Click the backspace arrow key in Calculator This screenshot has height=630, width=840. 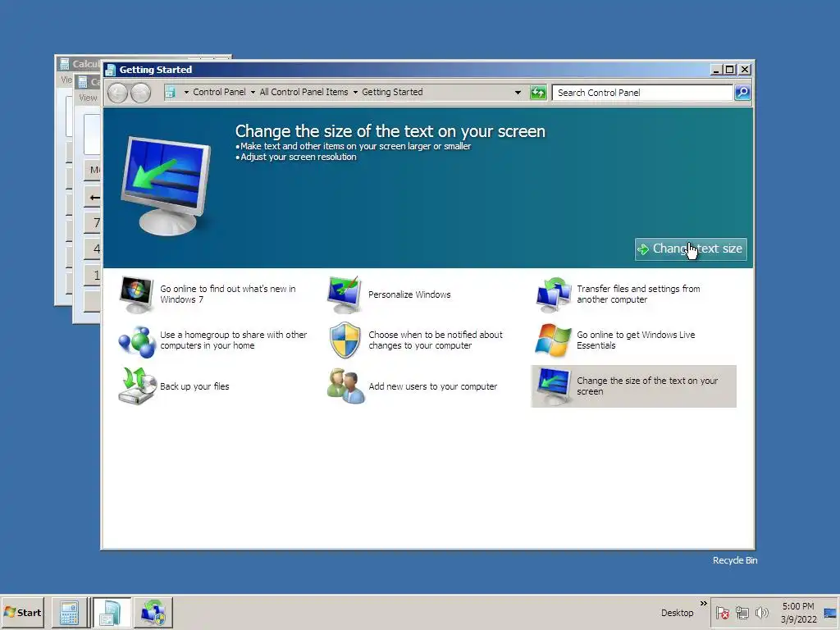point(94,197)
